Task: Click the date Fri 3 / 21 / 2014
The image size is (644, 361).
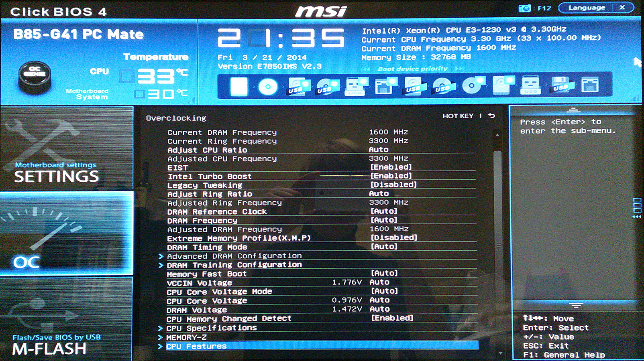Action: [x=262, y=57]
